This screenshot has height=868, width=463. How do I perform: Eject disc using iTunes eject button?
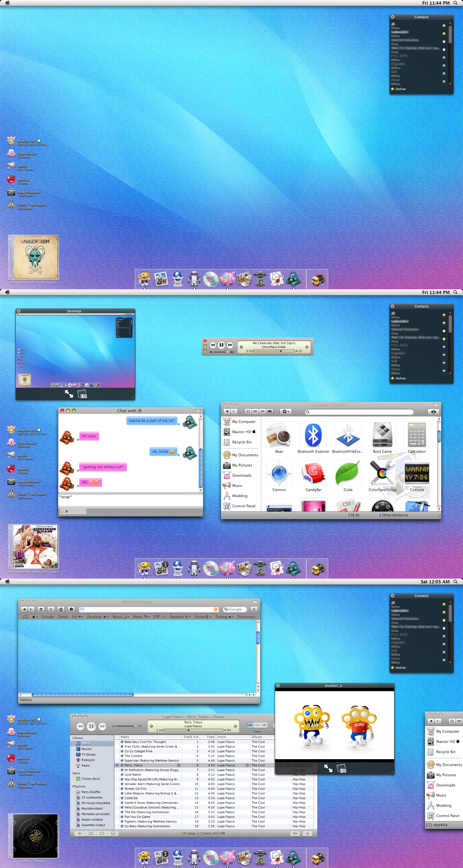(307, 833)
